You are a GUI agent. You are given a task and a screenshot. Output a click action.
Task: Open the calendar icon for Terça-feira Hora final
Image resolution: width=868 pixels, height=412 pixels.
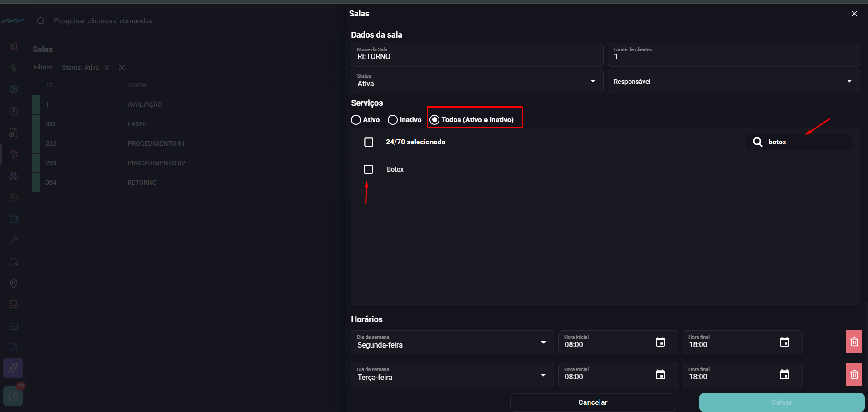pyautogui.click(x=785, y=374)
